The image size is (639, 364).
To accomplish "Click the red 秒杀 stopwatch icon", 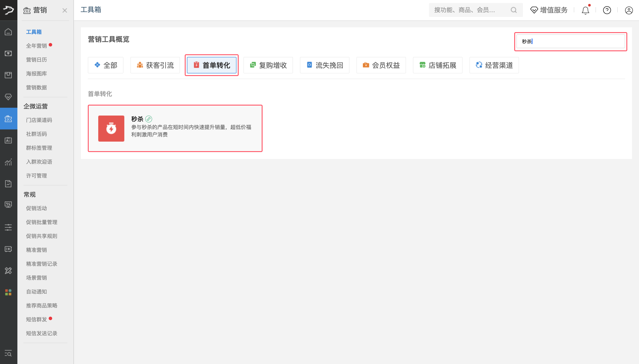I will 111,129.
